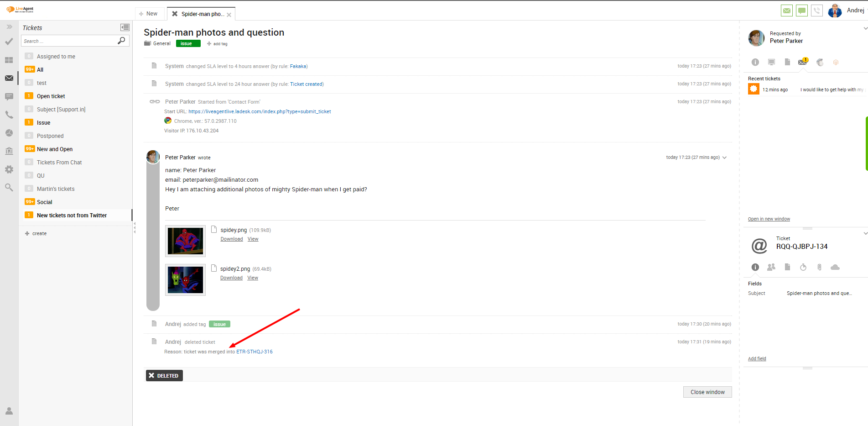868x426 pixels.
Task: Expand Peter Parker message options chevron
Action: pyautogui.click(x=724, y=158)
